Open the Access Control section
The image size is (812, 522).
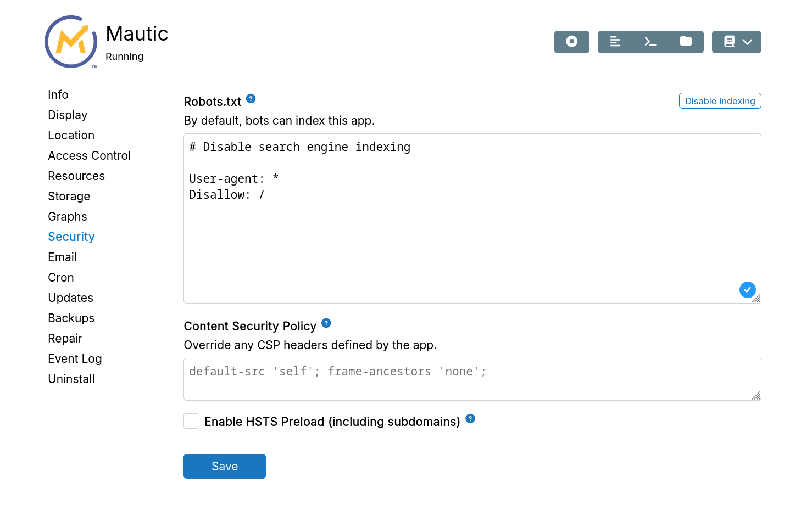[x=89, y=156]
